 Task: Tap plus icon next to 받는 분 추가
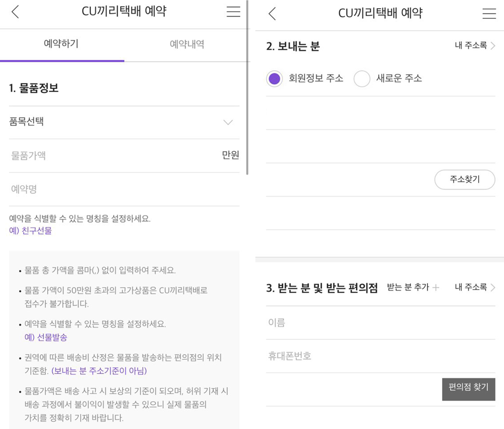(436, 288)
